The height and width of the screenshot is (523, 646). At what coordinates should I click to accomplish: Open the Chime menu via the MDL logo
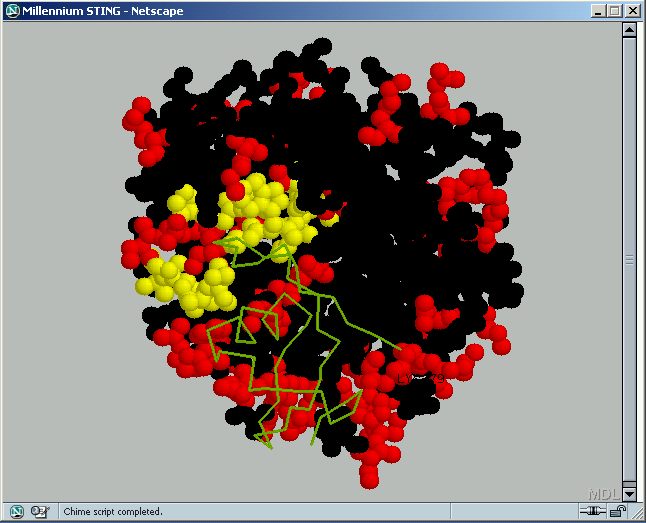tap(604, 494)
